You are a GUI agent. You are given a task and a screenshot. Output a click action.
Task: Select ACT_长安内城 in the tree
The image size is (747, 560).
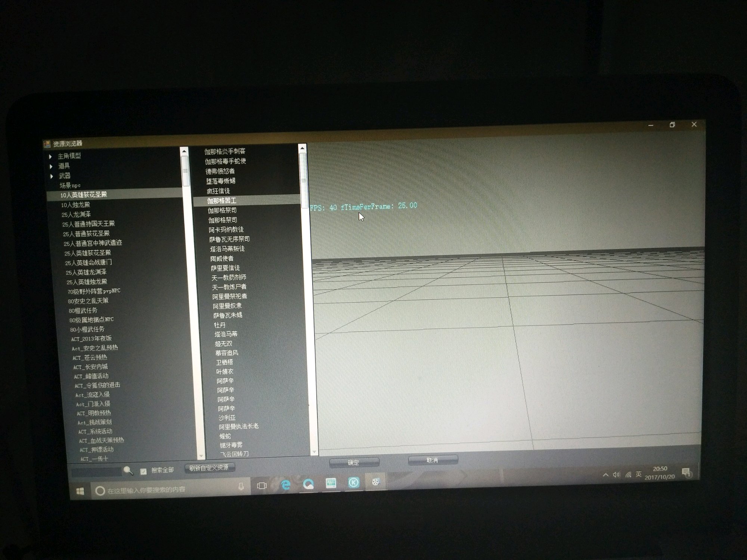(x=91, y=367)
